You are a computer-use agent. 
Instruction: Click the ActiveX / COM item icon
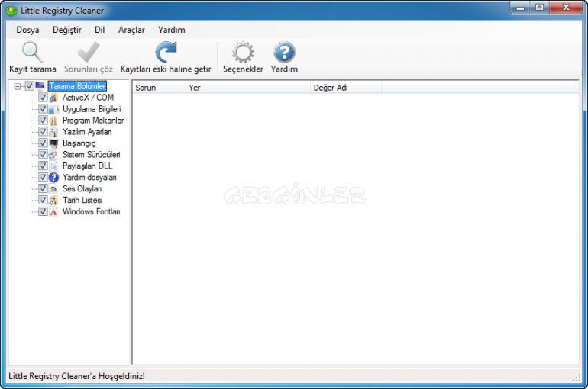[x=53, y=98]
